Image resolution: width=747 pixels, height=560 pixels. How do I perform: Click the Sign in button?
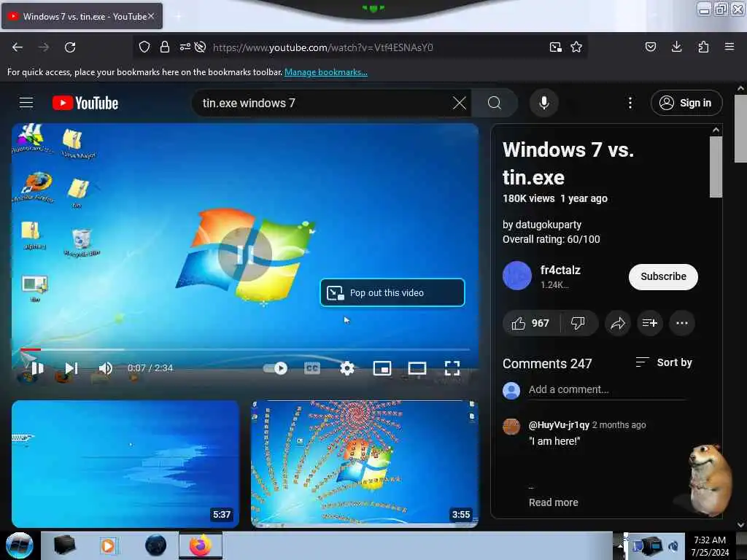tap(686, 103)
